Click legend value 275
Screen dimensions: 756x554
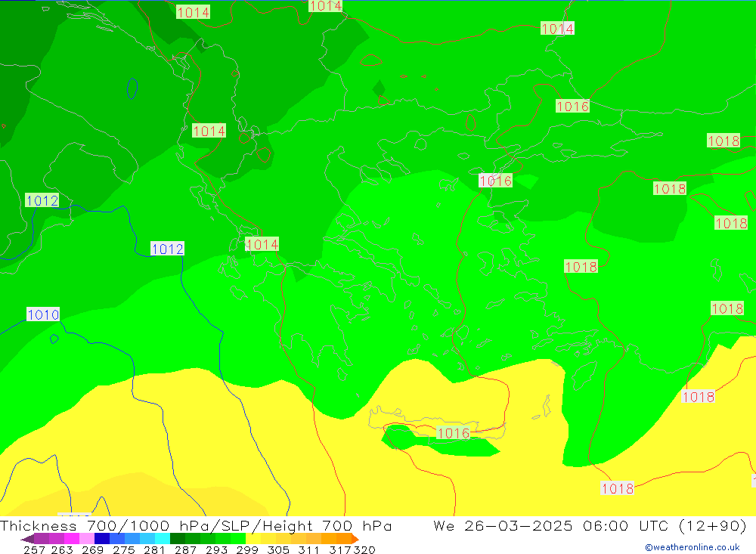tap(124, 549)
